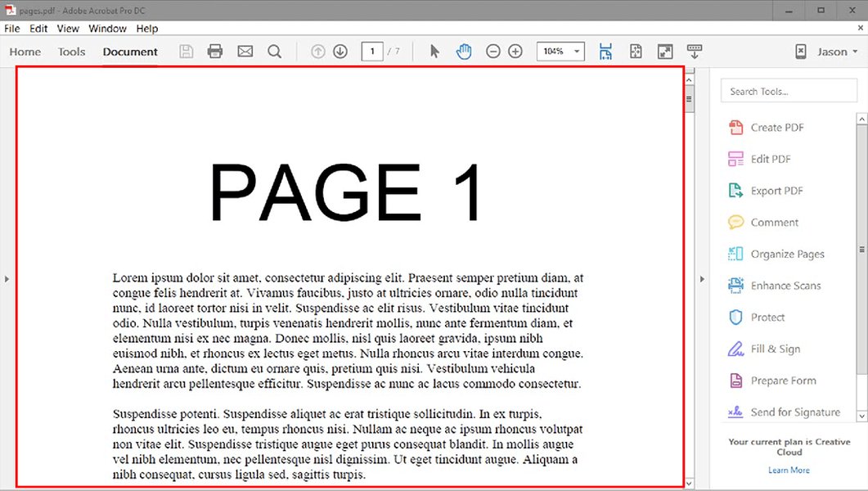
Task: Open Create PDF tool icon
Action: click(x=735, y=128)
